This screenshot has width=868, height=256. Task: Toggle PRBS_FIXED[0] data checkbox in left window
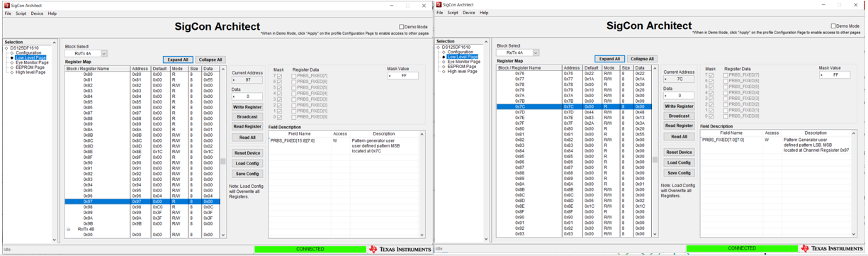click(295, 117)
